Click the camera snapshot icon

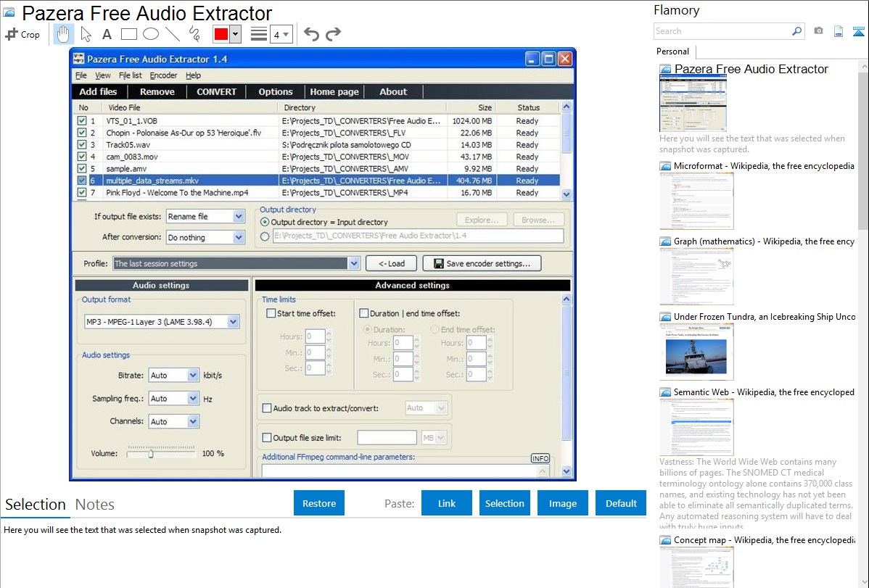(x=818, y=31)
